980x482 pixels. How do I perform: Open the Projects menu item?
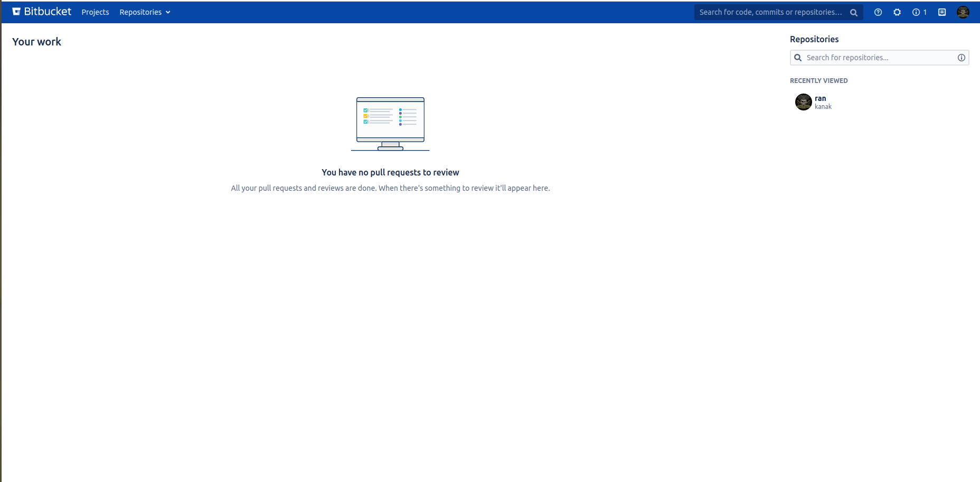tap(95, 12)
